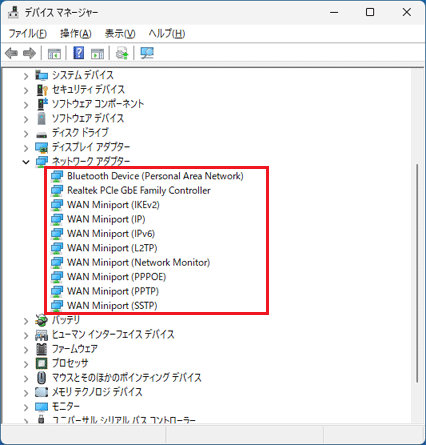Expand the ディスプレイ アダプター node
Screen dimensions: 426x445
click(x=26, y=148)
